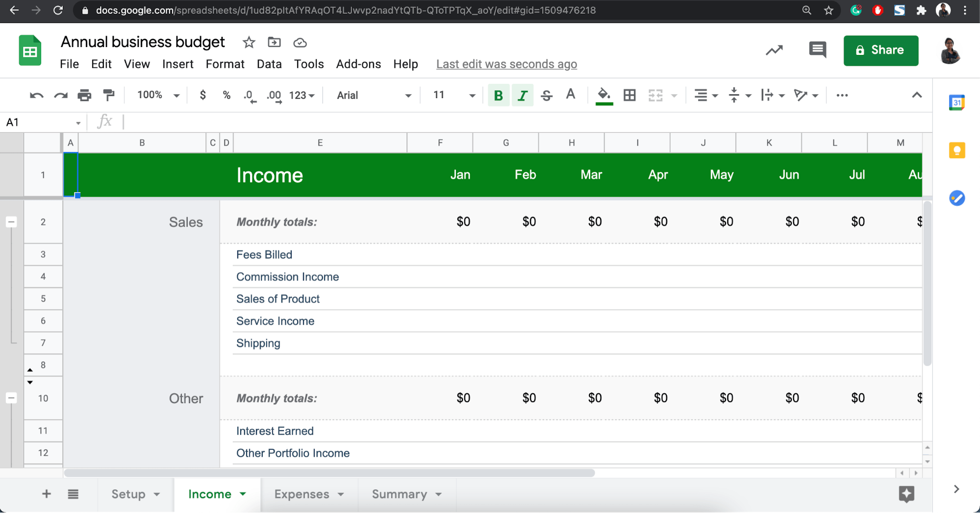Open Google Keep sidebar icon
This screenshot has height=513, width=980.
coord(956,150)
